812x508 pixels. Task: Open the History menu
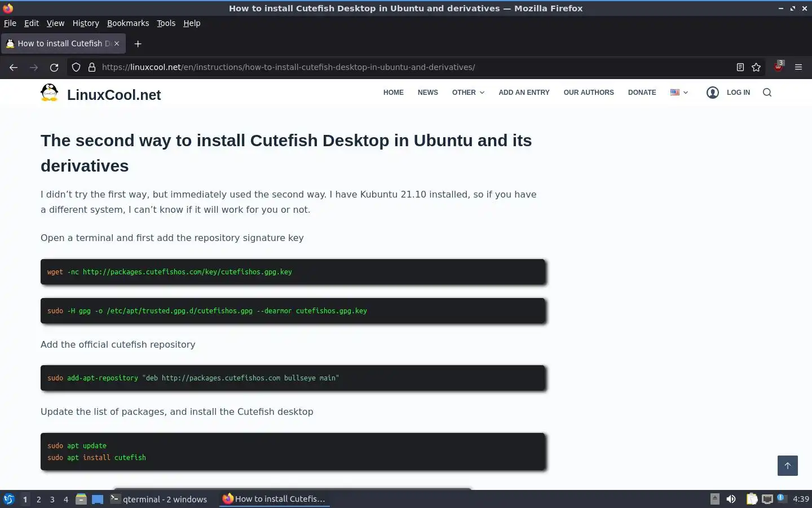[86, 23]
